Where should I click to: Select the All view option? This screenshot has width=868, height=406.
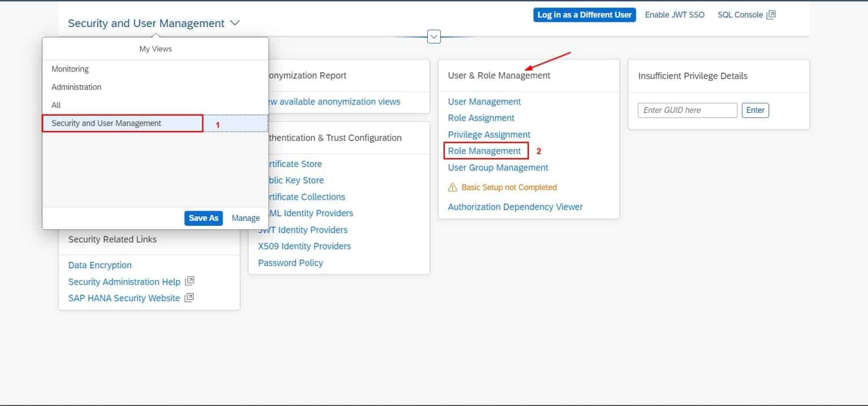tap(56, 105)
